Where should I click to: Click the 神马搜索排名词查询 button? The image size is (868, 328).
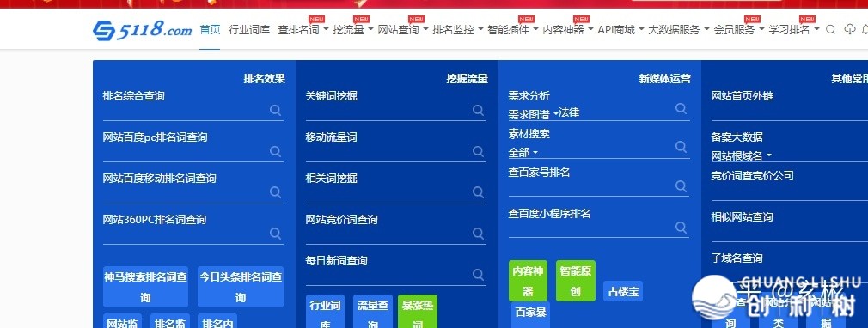[x=145, y=287]
